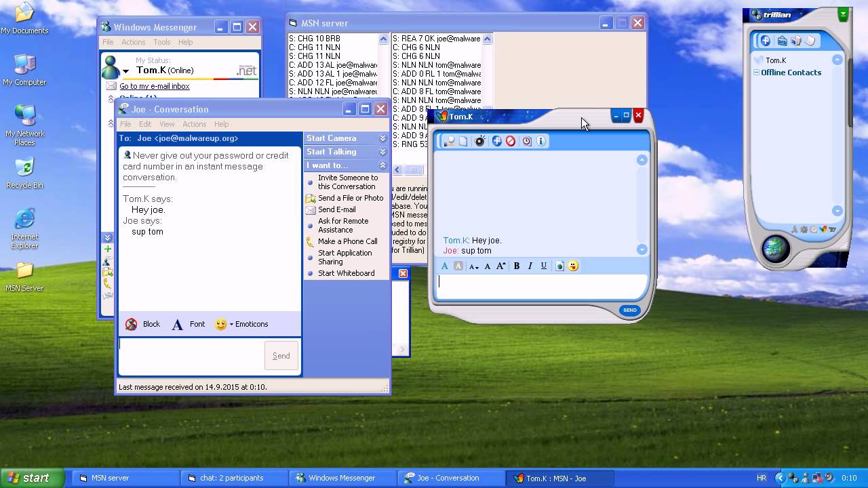Click the blue plus add-contact icon in Tom.K chat window

pos(496,141)
